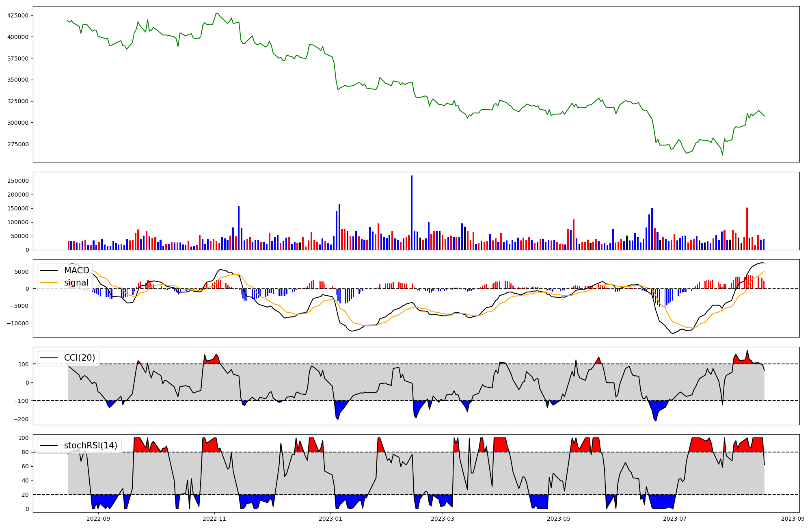Click the 425000 price axis label
Viewport: 812px width, 528px height.
[18, 15]
